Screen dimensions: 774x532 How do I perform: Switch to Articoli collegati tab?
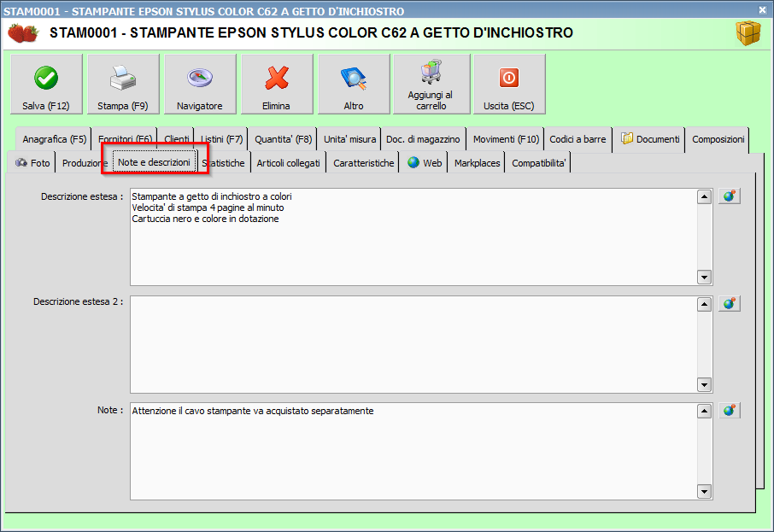(288, 163)
